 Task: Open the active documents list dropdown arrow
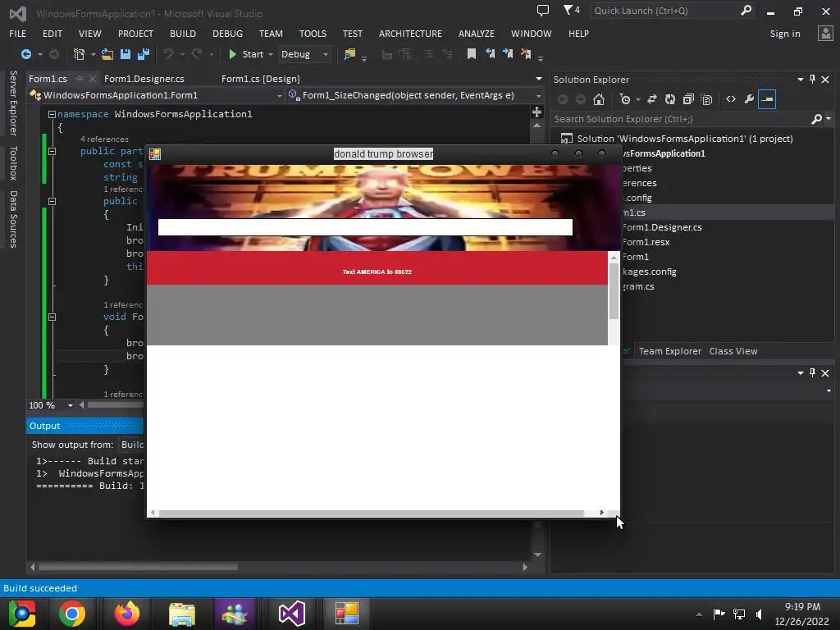pyautogui.click(x=538, y=79)
